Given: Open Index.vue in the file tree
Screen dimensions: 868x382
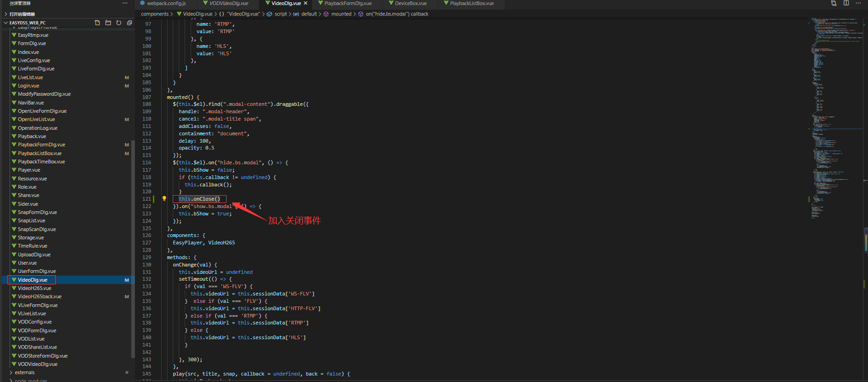Looking at the screenshot, I should click(x=29, y=52).
